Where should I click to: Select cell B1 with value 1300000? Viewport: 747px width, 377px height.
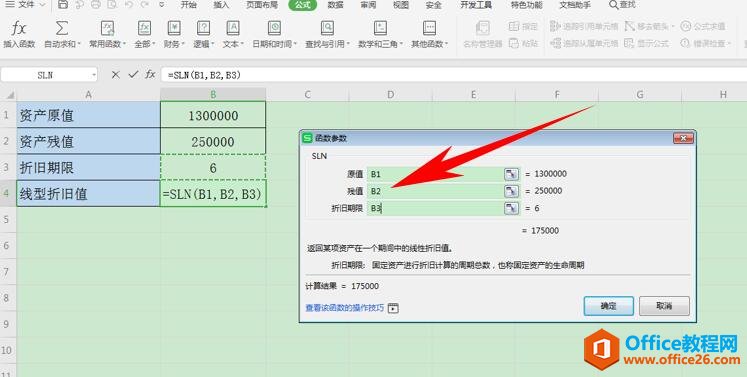pos(213,115)
